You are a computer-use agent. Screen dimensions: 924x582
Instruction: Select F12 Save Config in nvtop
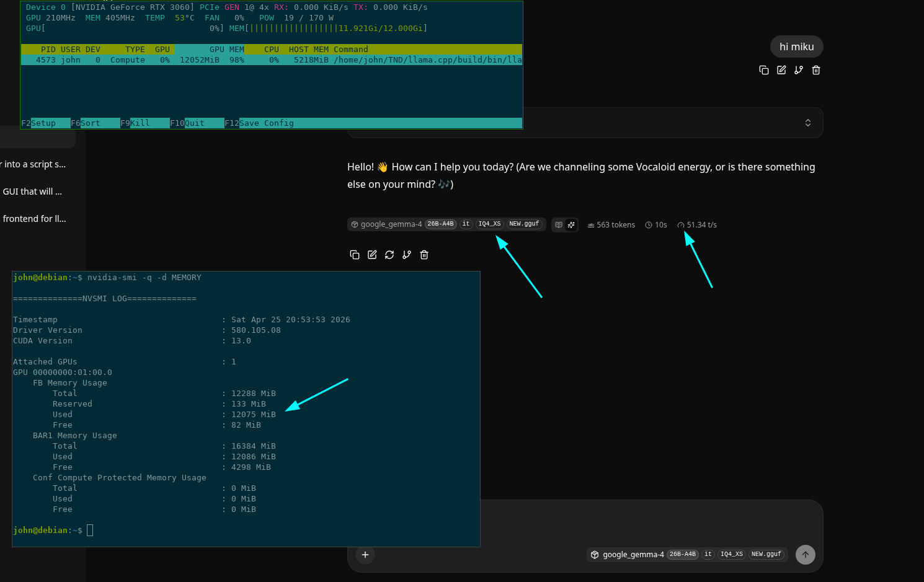[259, 123]
